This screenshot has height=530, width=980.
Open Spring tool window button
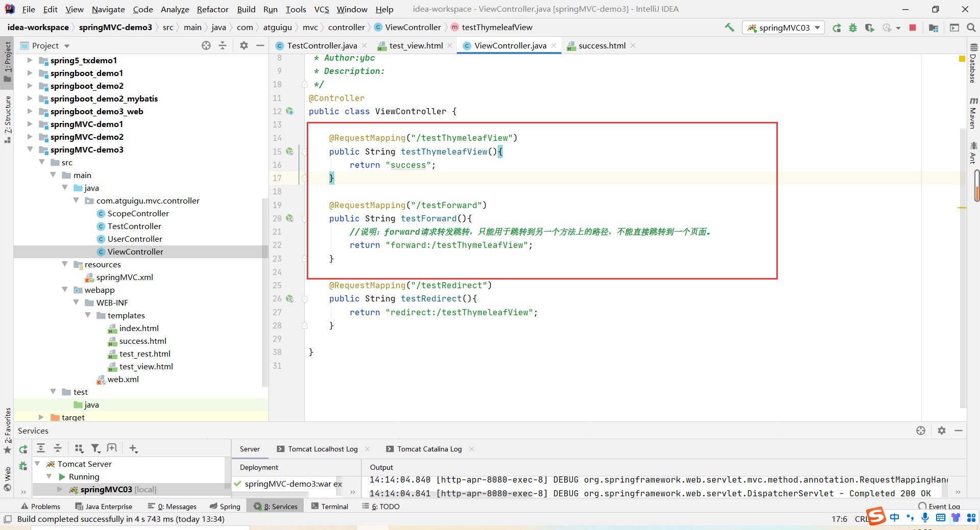click(x=225, y=506)
